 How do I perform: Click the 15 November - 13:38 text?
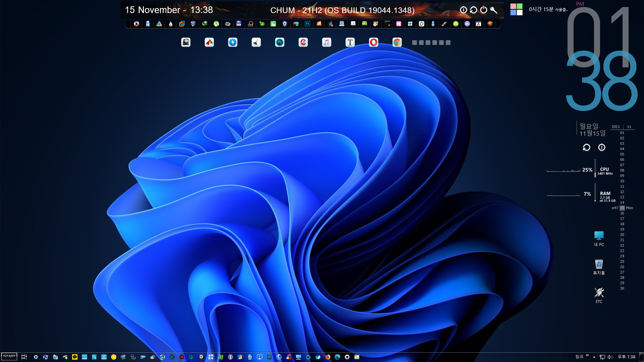[169, 10]
